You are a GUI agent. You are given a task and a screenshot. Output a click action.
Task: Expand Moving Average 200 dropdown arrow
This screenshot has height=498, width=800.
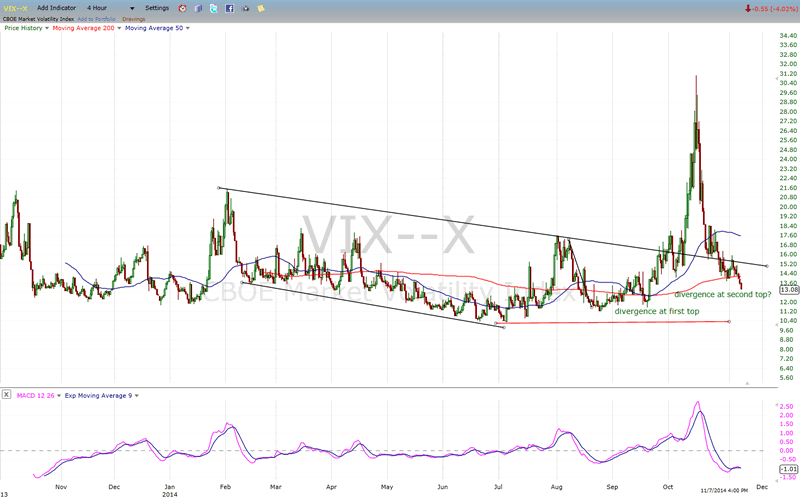pos(119,28)
